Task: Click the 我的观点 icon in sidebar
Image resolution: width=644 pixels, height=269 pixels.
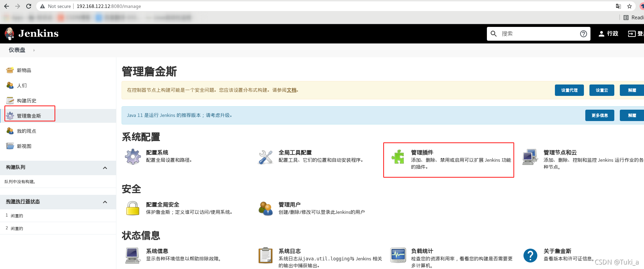Action: point(10,131)
